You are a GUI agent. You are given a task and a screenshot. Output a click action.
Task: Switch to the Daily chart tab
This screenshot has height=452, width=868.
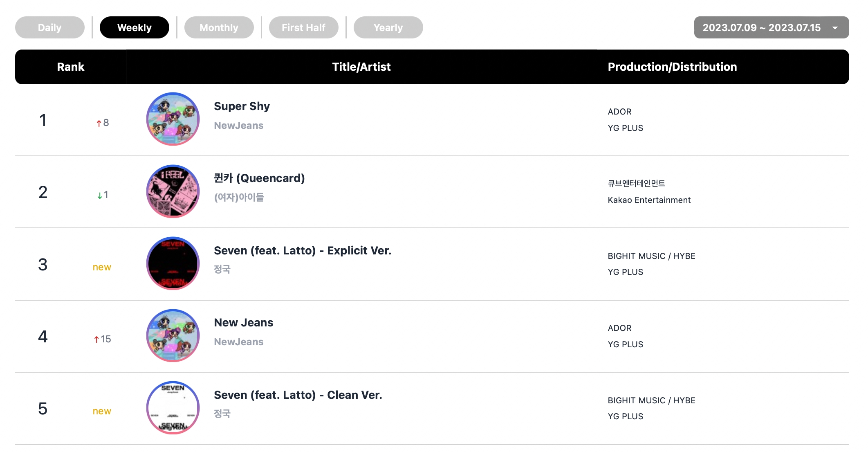(x=50, y=28)
